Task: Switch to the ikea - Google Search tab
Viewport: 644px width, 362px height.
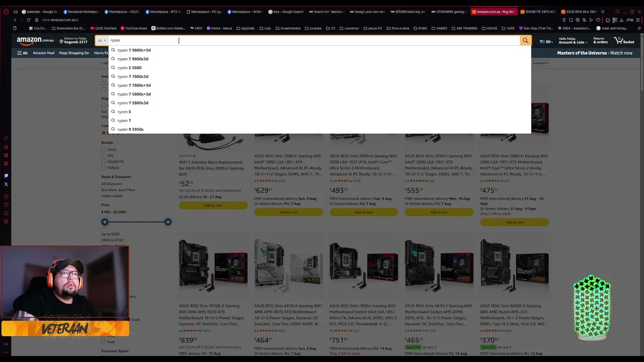Action: tap(286, 12)
